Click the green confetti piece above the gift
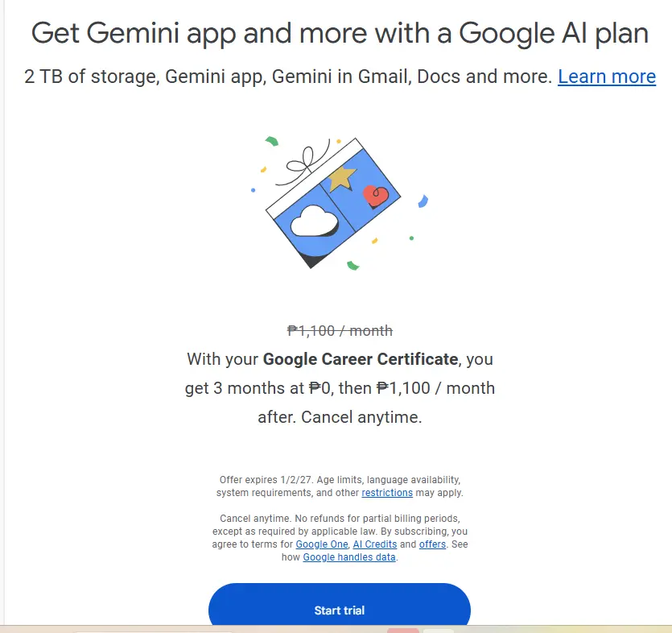 (272, 141)
